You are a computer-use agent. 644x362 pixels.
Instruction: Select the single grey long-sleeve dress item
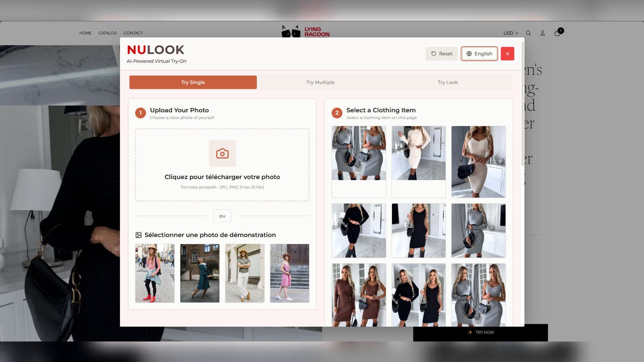(x=479, y=230)
